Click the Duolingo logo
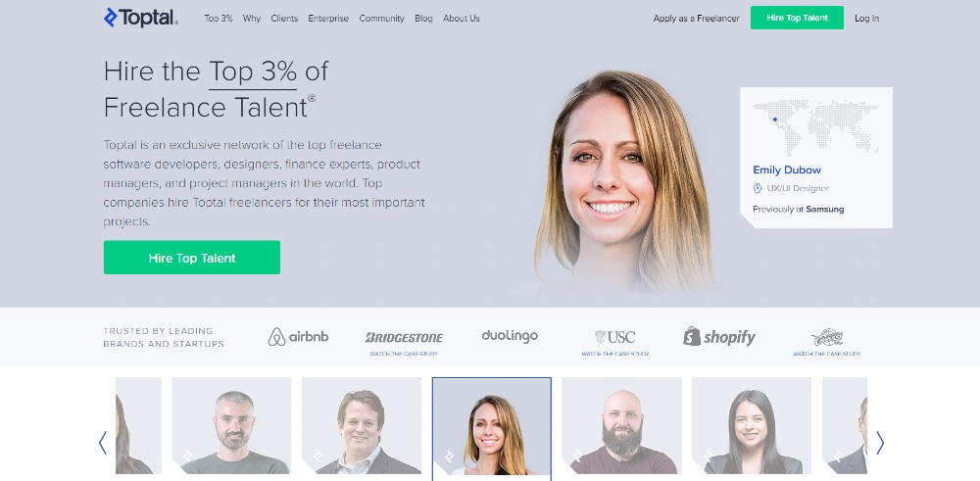The image size is (980, 481). [510, 336]
